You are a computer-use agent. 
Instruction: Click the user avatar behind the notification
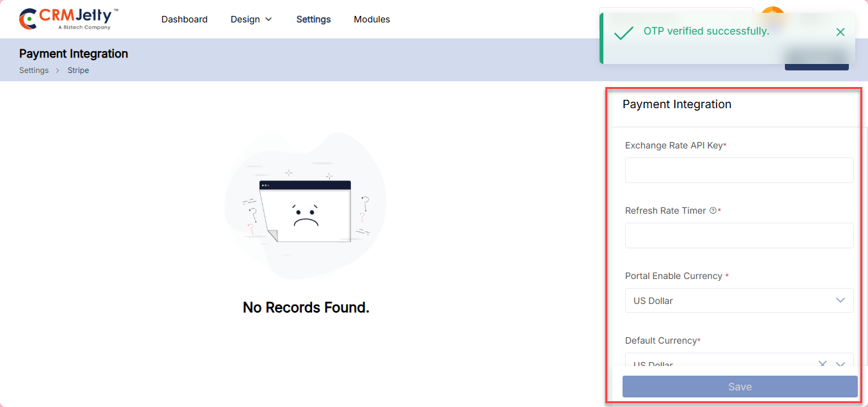[x=772, y=10]
